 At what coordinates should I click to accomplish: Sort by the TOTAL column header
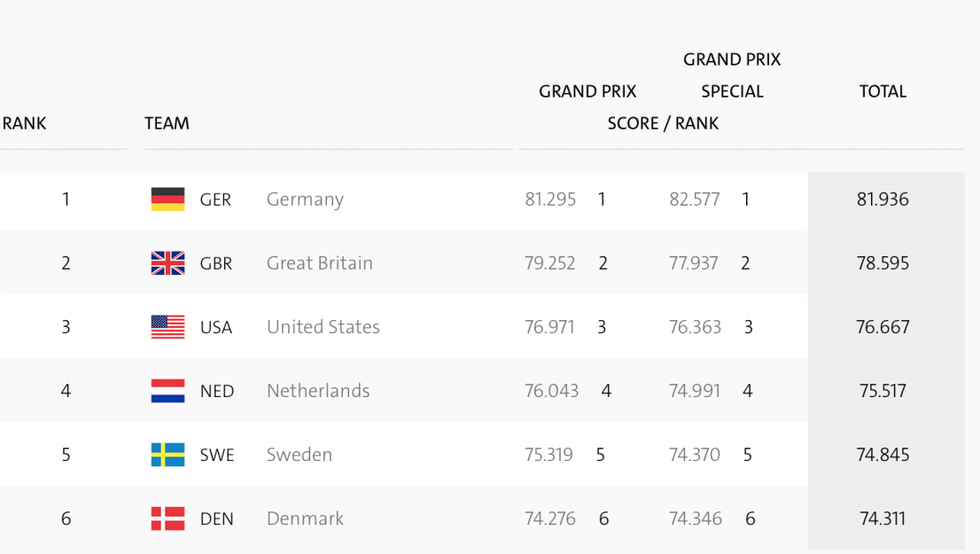883,91
